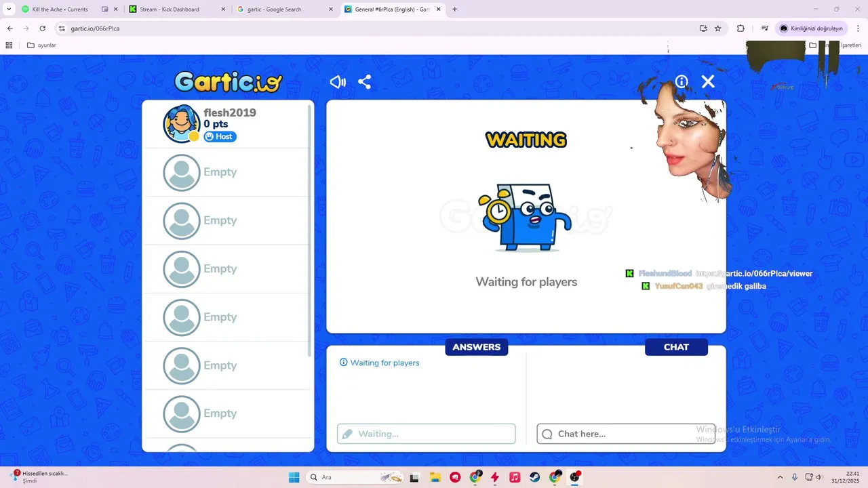Go back in the browser
Viewport: 868px width, 488px height.
click(9, 28)
